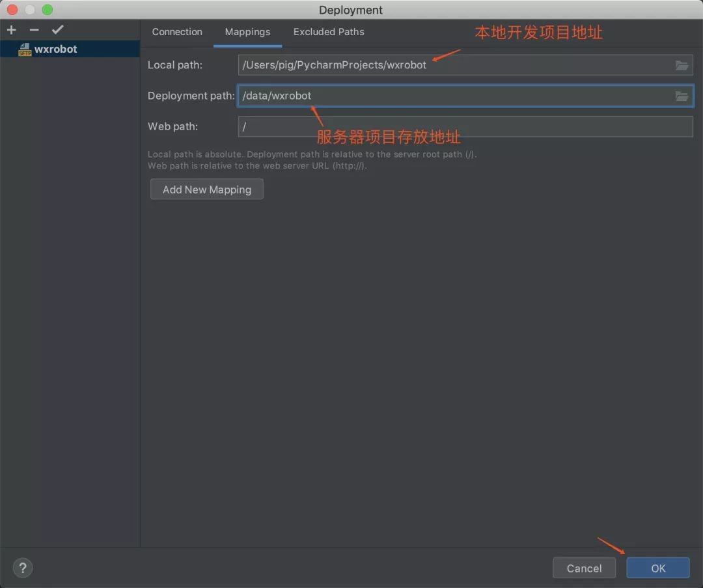The height and width of the screenshot is (588, 703).
Task: Open help with the question mark button
Action: 23,568
